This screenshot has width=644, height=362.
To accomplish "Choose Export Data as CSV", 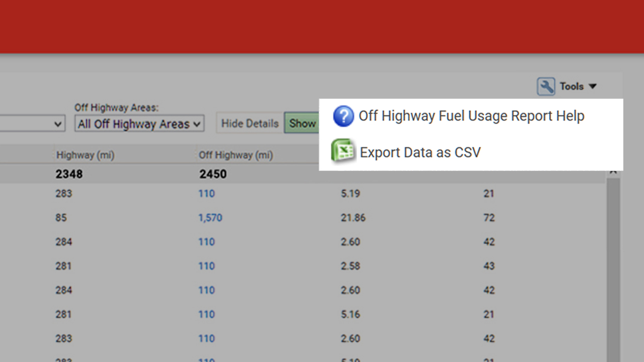I will coord(420,152).
